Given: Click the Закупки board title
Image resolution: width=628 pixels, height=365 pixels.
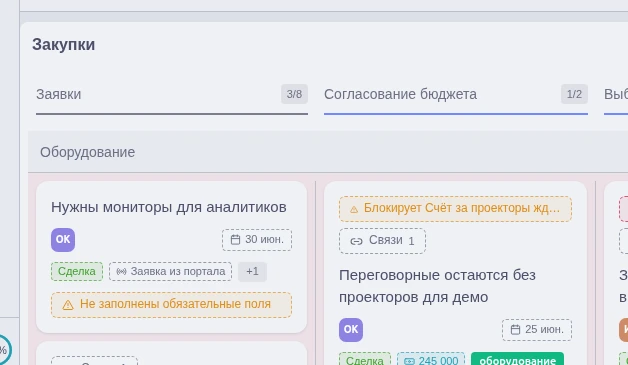Looking at the screenshot, I should (x=64, y=44).
